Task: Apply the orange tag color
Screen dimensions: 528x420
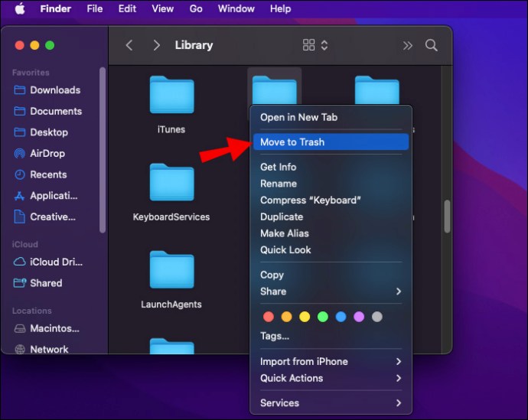Action: pyautogui.click(x=286, y=317)
